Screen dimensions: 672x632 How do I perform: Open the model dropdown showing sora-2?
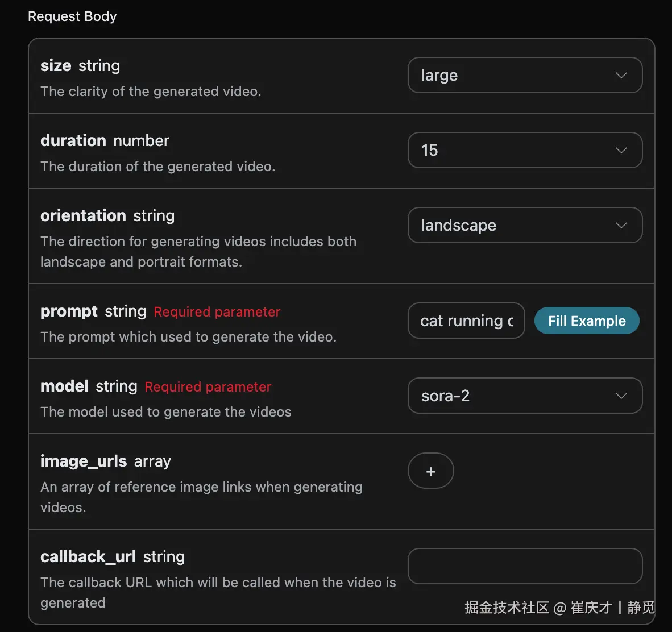point(525,396)
